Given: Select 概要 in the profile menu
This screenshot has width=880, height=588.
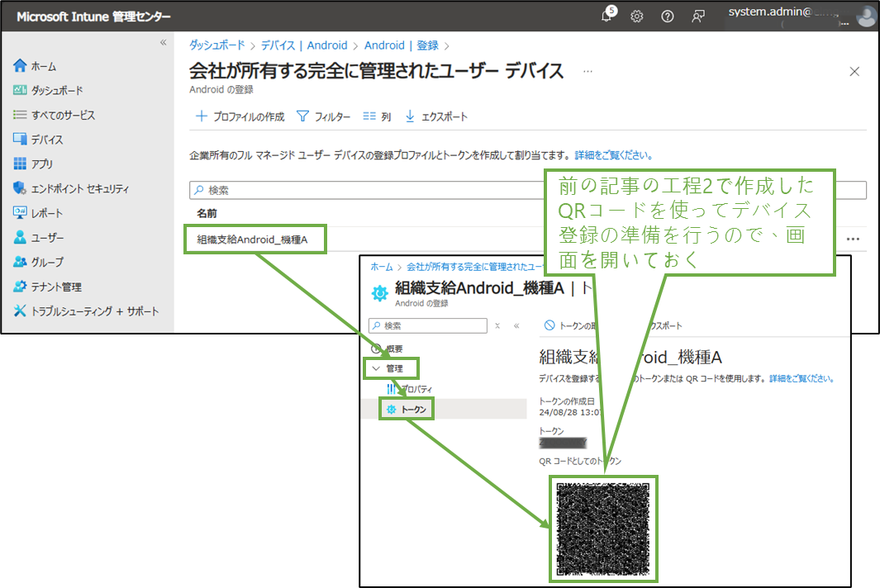Looking at the screenshot, I should click(388, 349).
